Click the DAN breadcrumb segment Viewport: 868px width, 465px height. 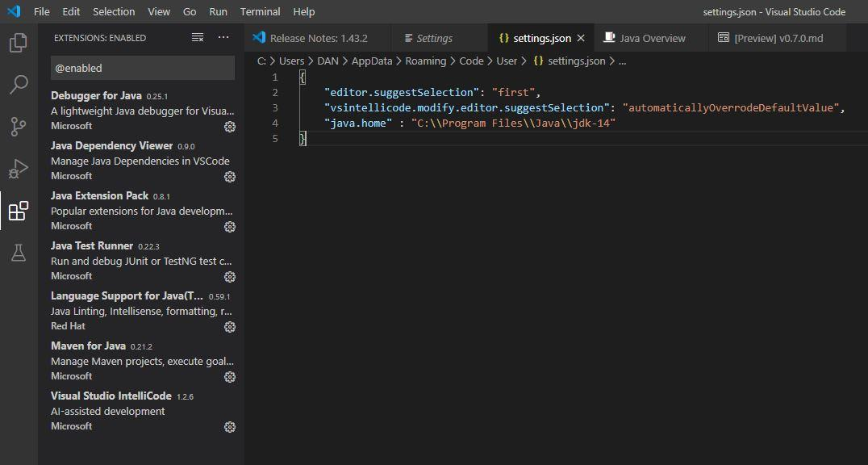328,61
